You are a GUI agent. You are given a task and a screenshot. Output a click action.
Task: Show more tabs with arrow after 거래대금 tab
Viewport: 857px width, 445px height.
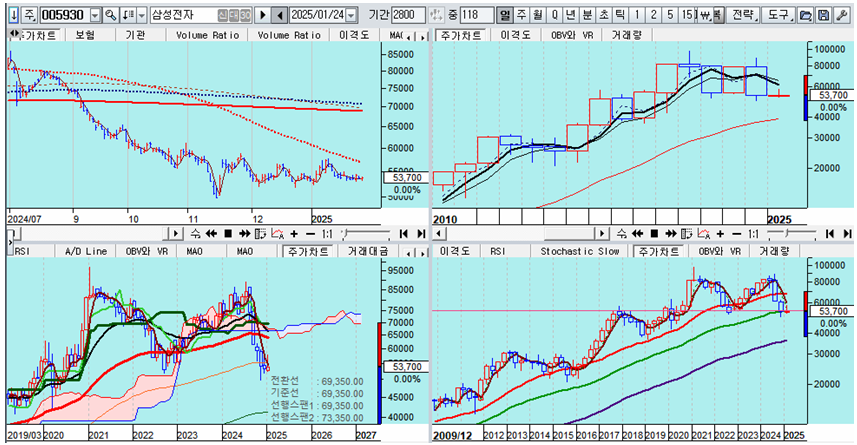tap(423, 253)
